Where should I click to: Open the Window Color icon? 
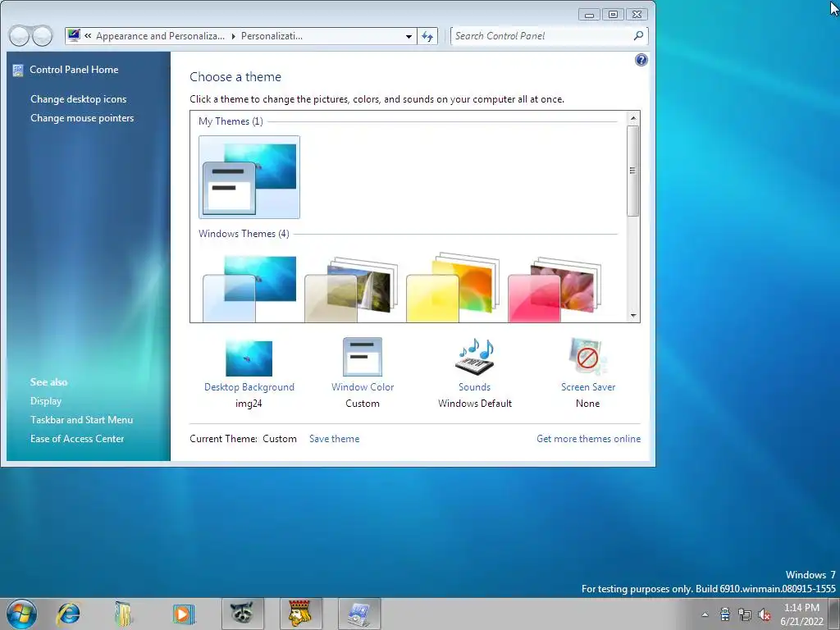click(x=363, y=357)
